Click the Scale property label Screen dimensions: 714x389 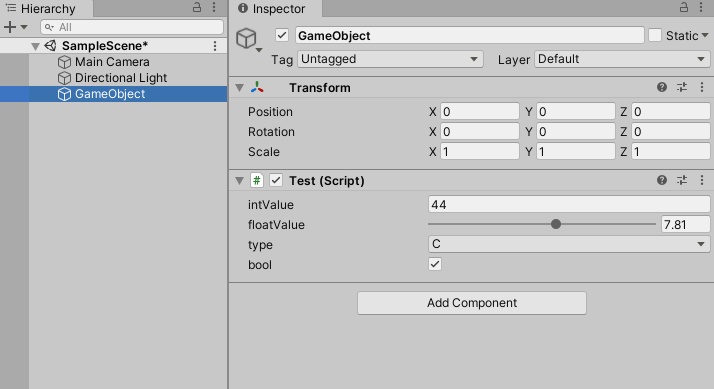point(264,152)
